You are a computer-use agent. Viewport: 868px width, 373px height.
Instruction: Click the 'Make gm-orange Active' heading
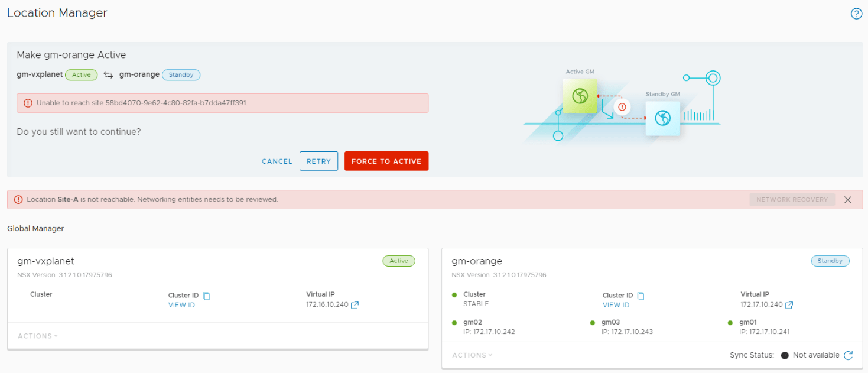pos(71,55)
